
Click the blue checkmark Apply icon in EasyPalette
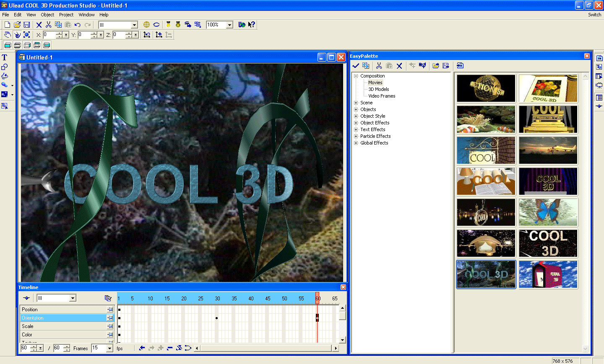(356, 66)
